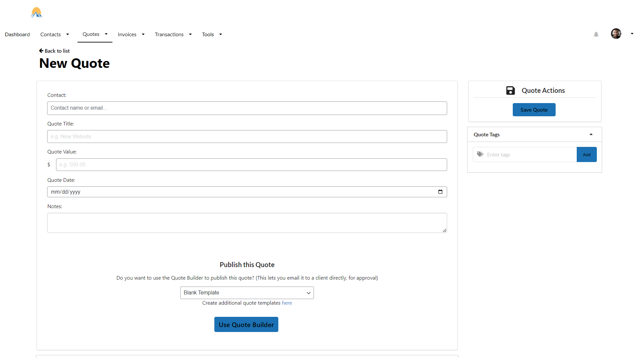
Task: Click the mountain sun logo icon
Action: click(36, 13)
